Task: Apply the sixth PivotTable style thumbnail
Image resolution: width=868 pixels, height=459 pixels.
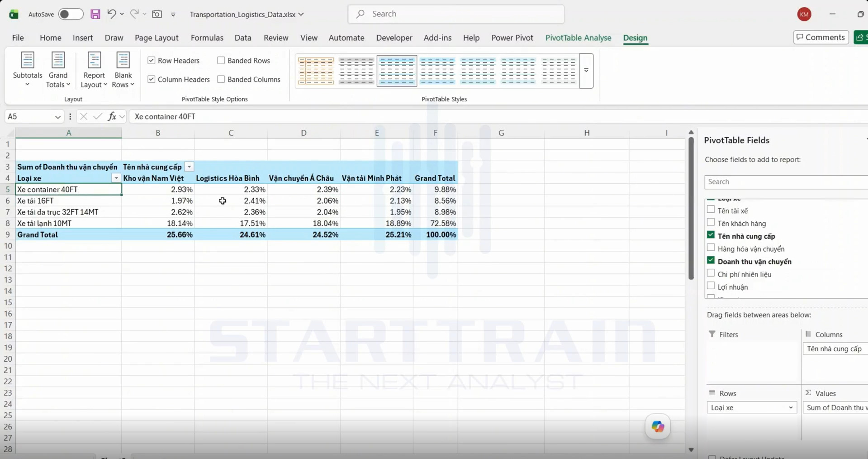Action: (x=518, y=71)
